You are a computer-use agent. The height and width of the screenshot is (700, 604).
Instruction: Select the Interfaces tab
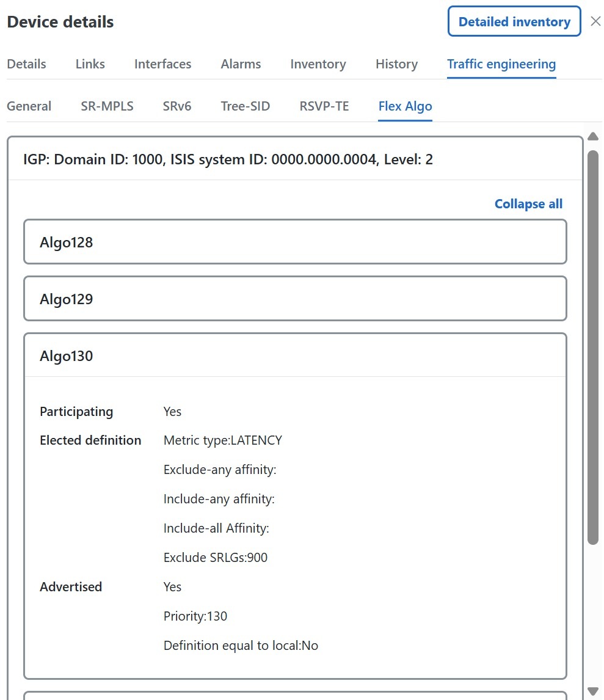coord(162,64)
